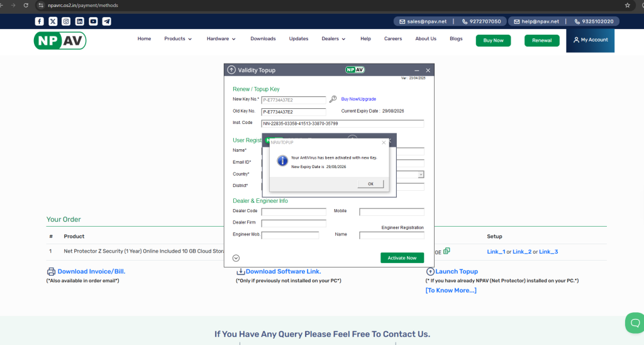This screenshot has height=345, width=644.
Task: Bookmark this page with the star icon
Action: pos(627,5)
